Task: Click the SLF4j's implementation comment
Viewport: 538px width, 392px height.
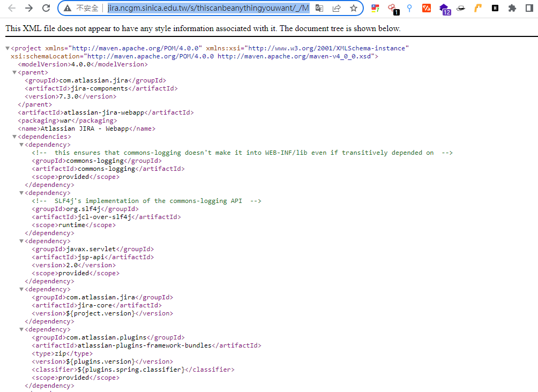Action: click(146, 201)
